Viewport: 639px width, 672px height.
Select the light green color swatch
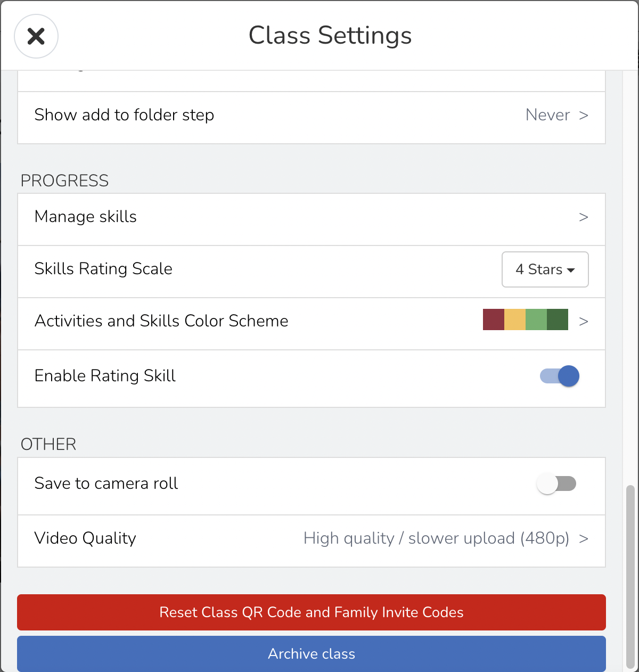535,319
